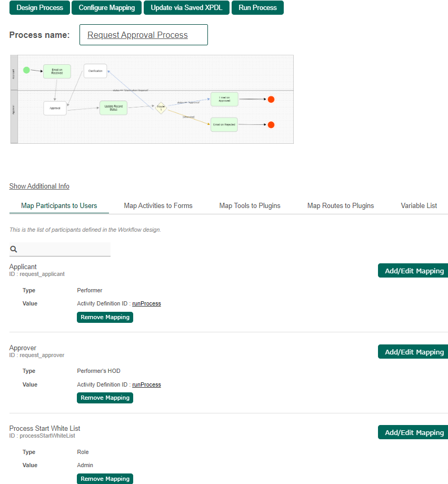Open Applicant's runProcess activity link

click(x=146, y=304)
